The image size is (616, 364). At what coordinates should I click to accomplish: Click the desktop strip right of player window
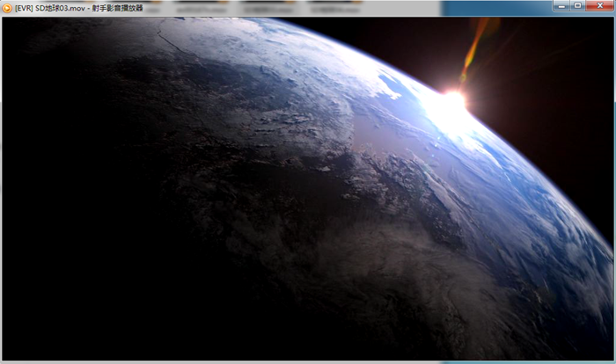[614, 176]
